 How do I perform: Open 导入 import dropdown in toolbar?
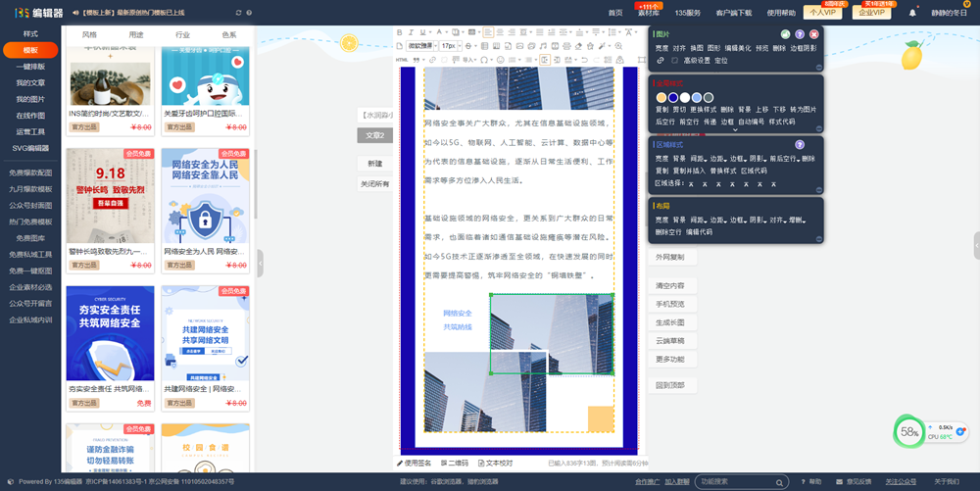pyautogui.click(x=469, y=60)
